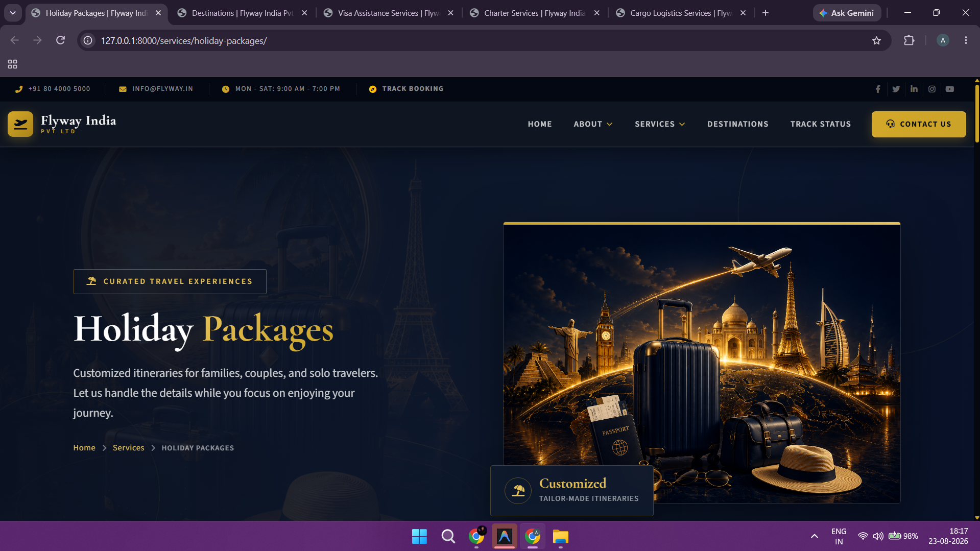Image resolution: width=980 pixels, height=551 pixels.
Task: Go to Home in the navigation menu
Action: coord(540,124)
